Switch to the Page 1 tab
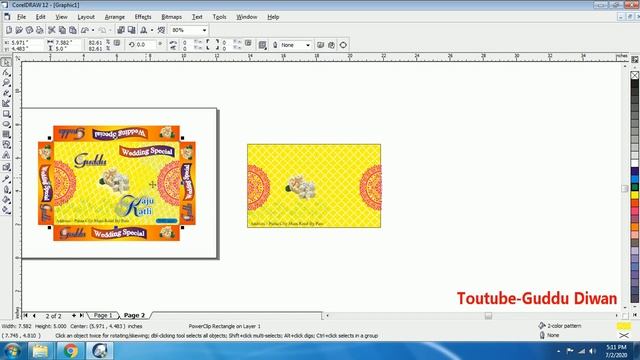This screenshot has width=640, height=360. (x=102, y=315)
